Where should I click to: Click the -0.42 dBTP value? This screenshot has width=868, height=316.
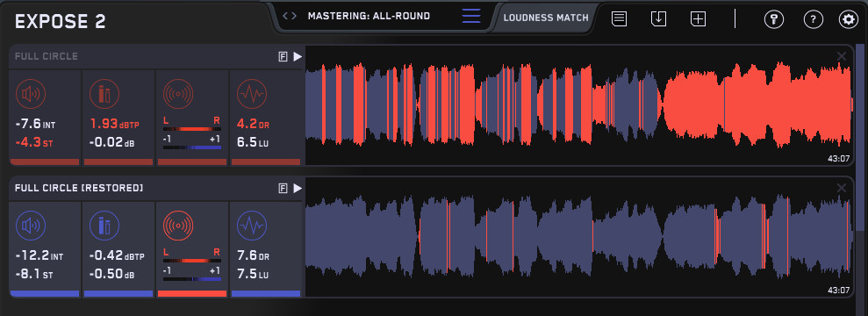point(117,256)
